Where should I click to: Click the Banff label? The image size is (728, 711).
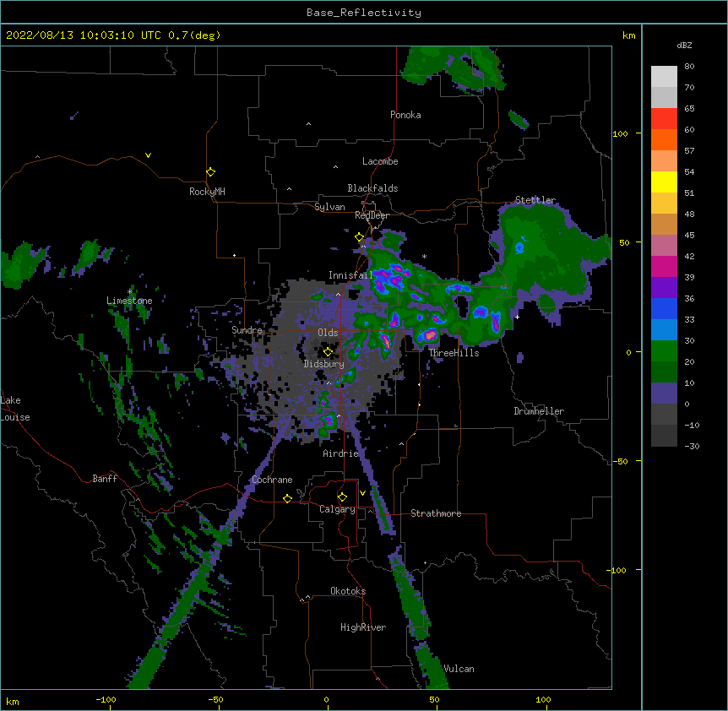tap(105, 479)
